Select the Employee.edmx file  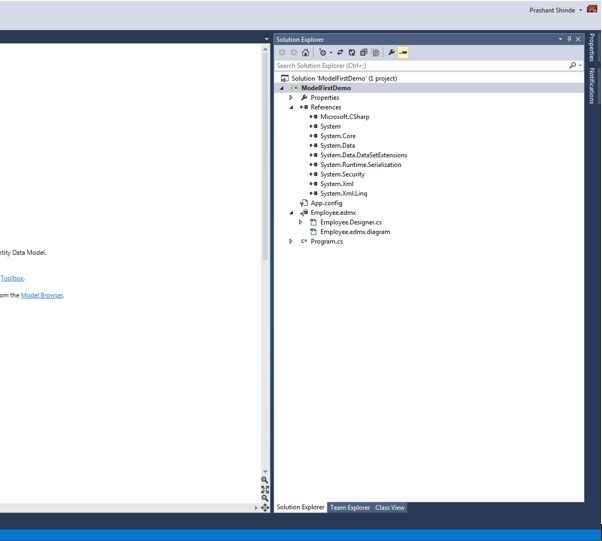click(333, 213)
